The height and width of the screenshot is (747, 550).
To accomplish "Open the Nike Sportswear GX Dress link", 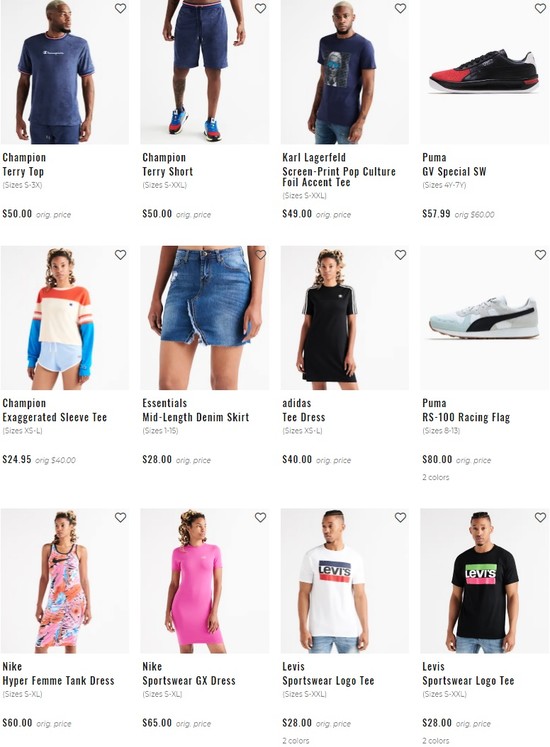I will (189, 681).
